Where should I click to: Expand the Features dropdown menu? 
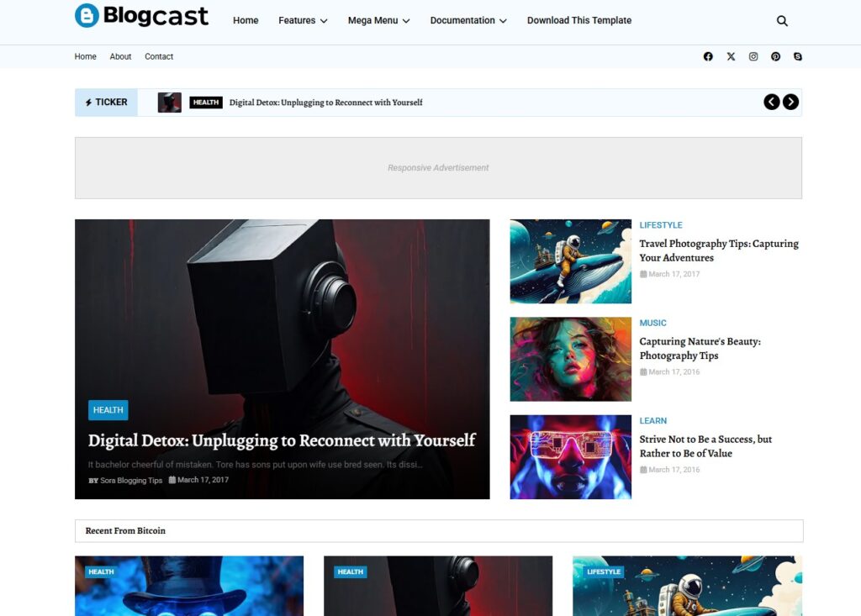303,20
